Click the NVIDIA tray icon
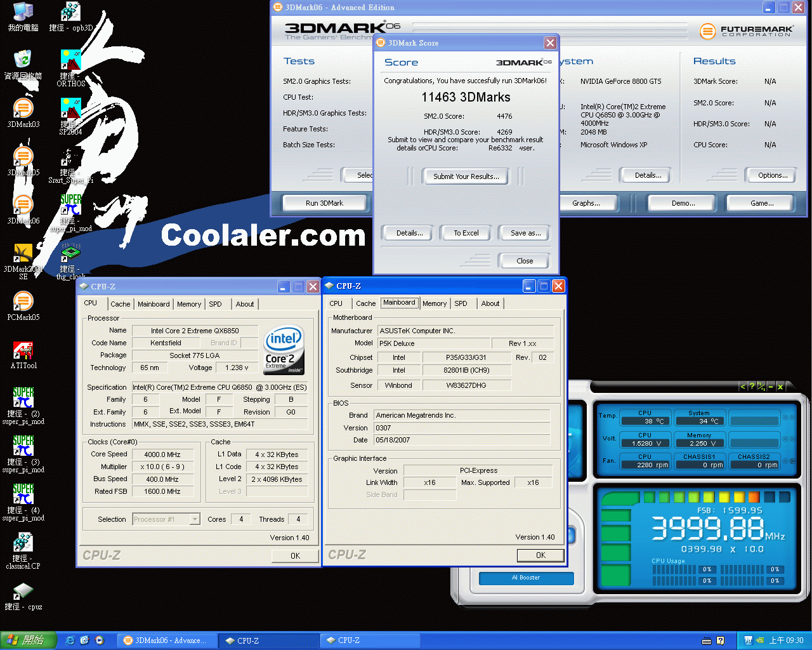The image size is (812, 650). (x=761, y=640)
